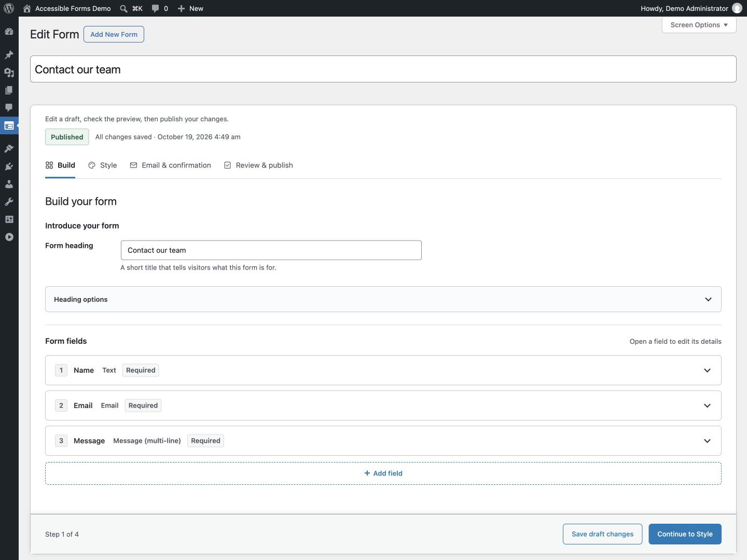Switch to the Style tab
This screenshot has width=747, height=560.
tap(103, 165)
